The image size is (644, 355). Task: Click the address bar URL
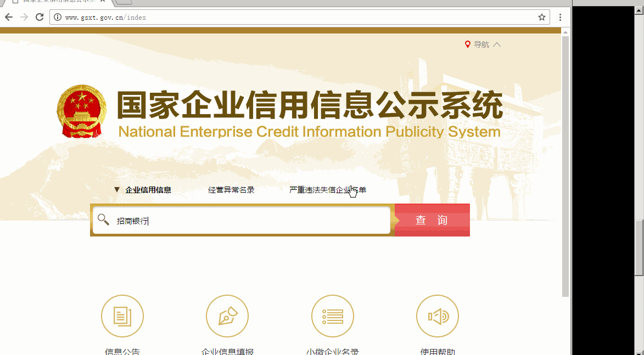[105, 17]
